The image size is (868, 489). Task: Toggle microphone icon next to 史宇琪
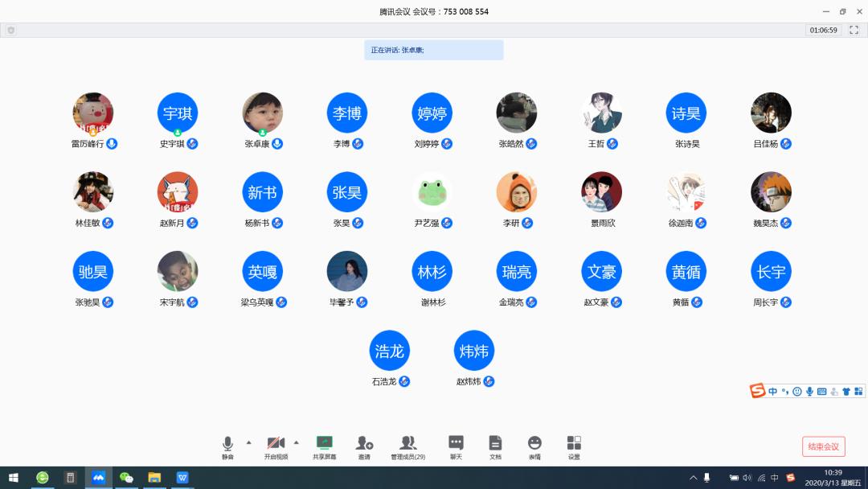[192, 144]
